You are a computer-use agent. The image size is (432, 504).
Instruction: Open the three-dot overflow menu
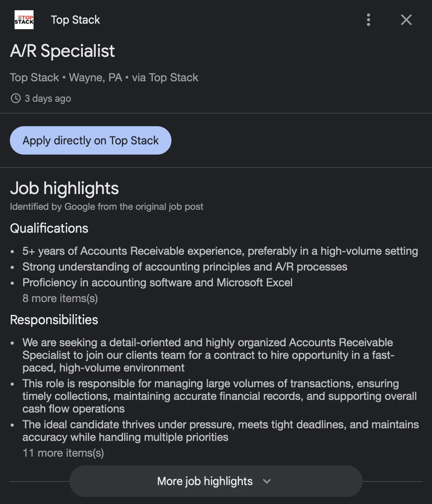point(368,20)
